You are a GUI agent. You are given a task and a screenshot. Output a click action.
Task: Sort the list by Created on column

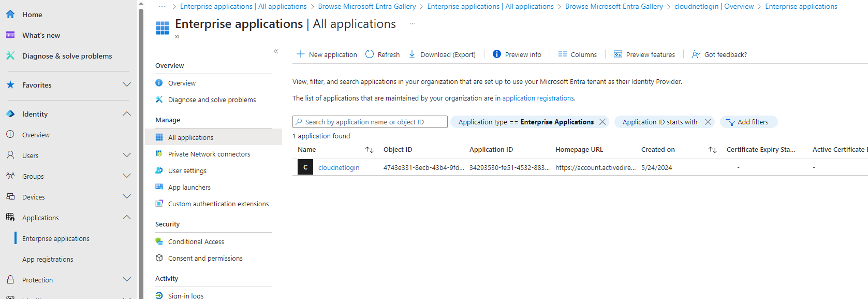tap(713, 149)
